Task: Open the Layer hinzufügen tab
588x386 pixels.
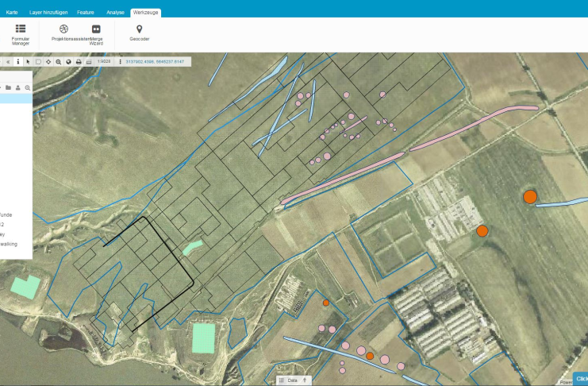Action: (48, 13)
